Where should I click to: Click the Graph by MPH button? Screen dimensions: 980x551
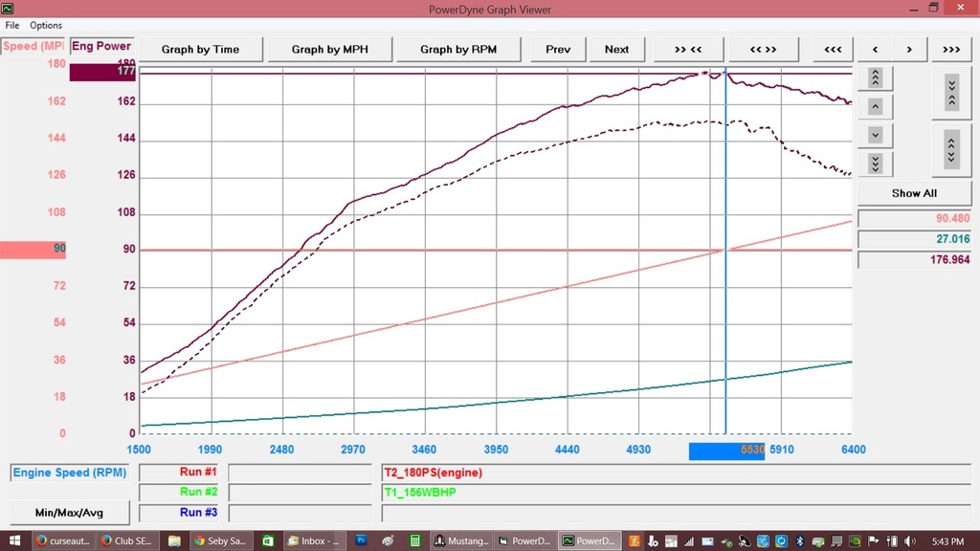pos(330,50)
